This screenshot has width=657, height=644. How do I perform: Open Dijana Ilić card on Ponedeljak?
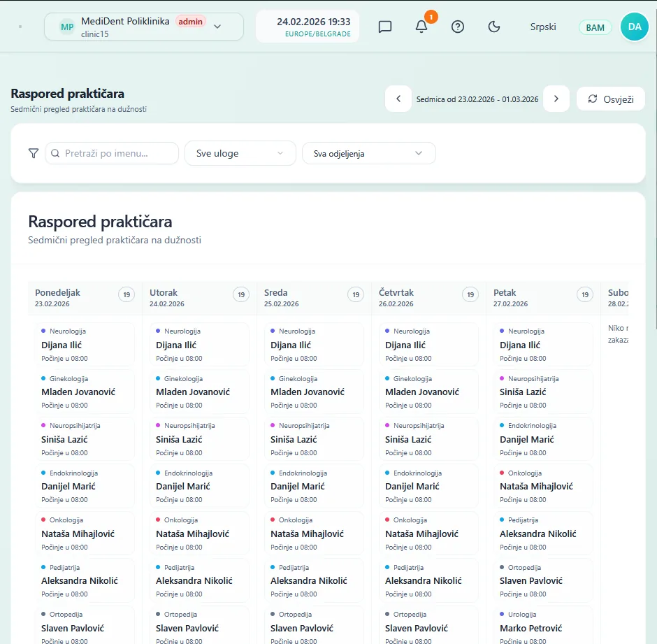tap(85, 345)
